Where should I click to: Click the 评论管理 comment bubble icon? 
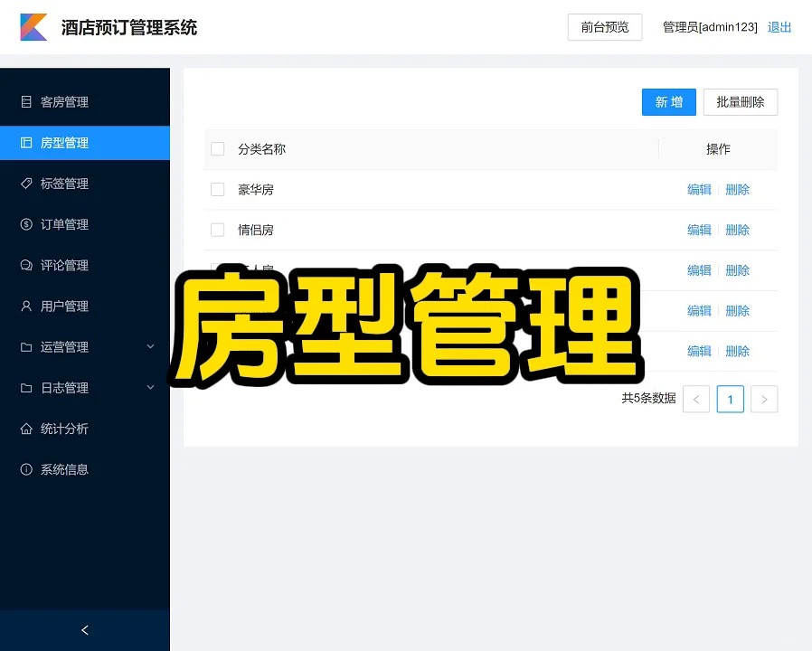tap(26, 265)
